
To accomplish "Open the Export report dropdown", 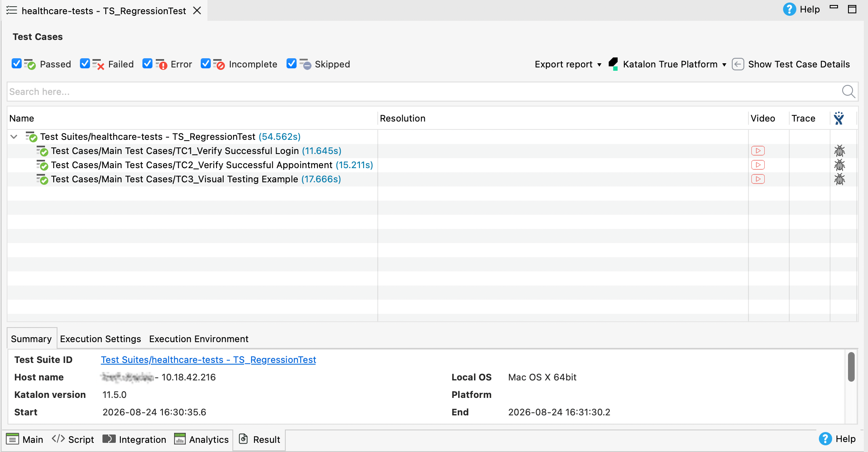I will point(568,64).
